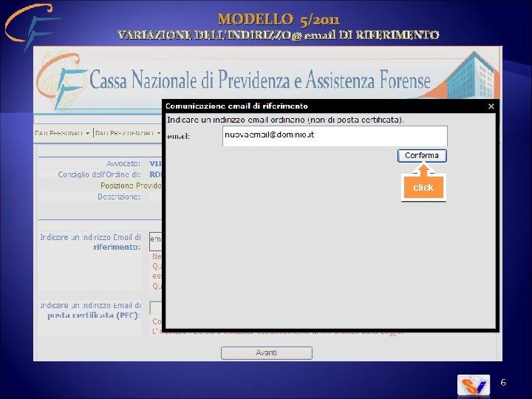Select the PEC email field in background form
This screenshot has height=399, width=532.
coord(155,308)
